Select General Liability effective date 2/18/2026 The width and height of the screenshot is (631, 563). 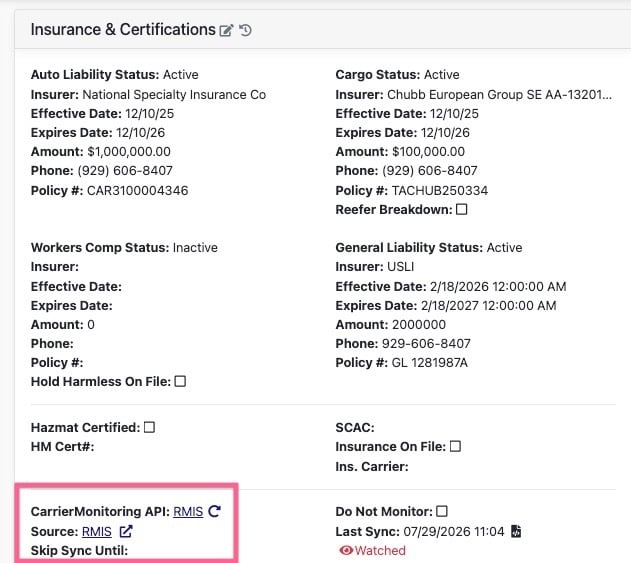click(459, 286)
